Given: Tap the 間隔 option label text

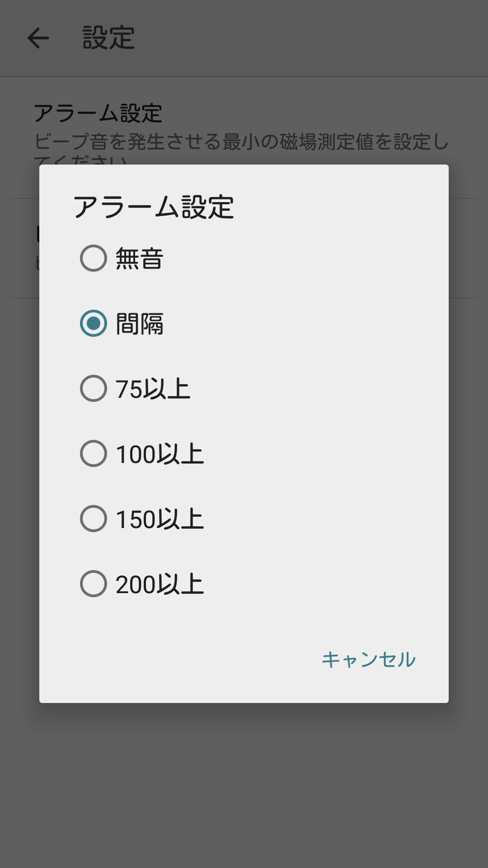Looking at the screenshot, I should pyautogui.click(x=139, y=324).
